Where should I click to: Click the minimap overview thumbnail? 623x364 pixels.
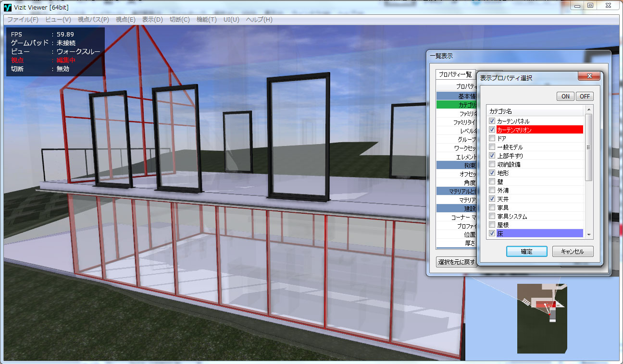(x=542, y=317)
